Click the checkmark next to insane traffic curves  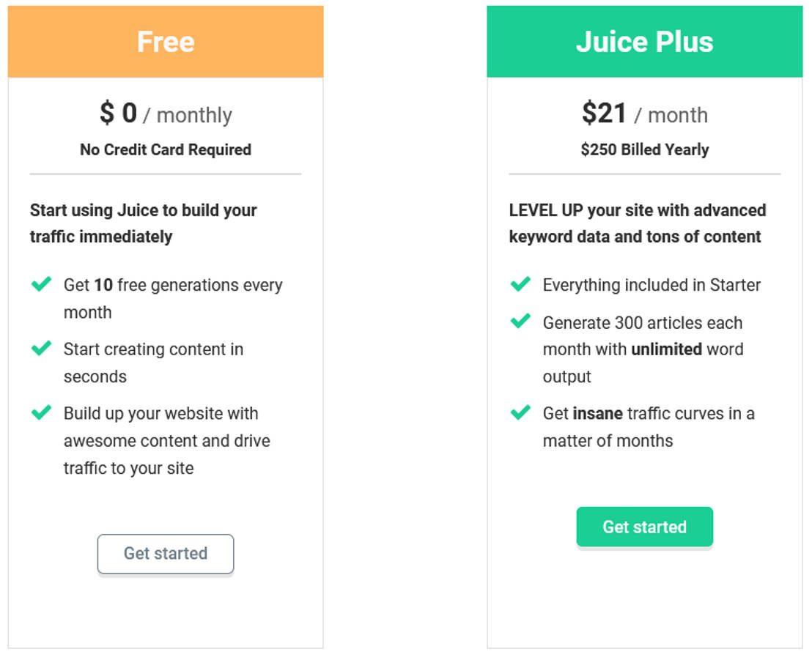point(520,413)
